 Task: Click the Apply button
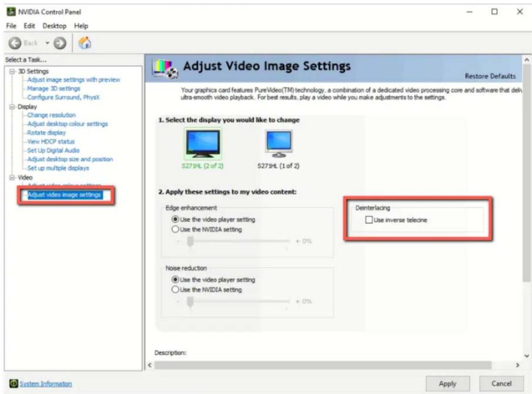coord(448,383)
